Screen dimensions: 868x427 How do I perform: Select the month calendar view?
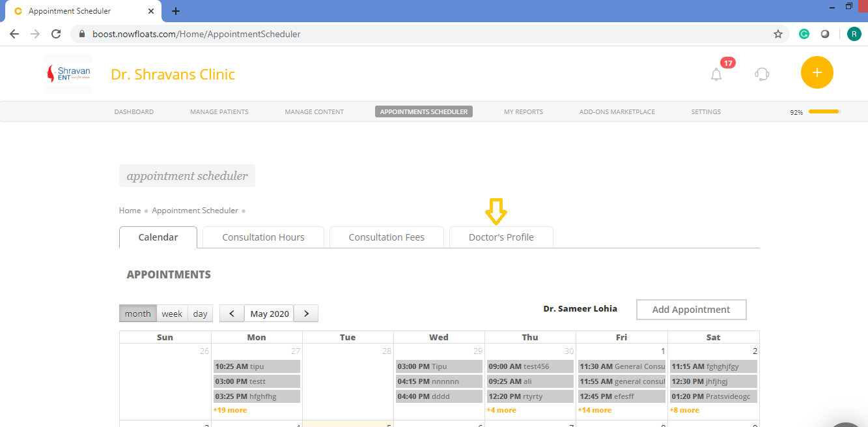coord(138,314)
